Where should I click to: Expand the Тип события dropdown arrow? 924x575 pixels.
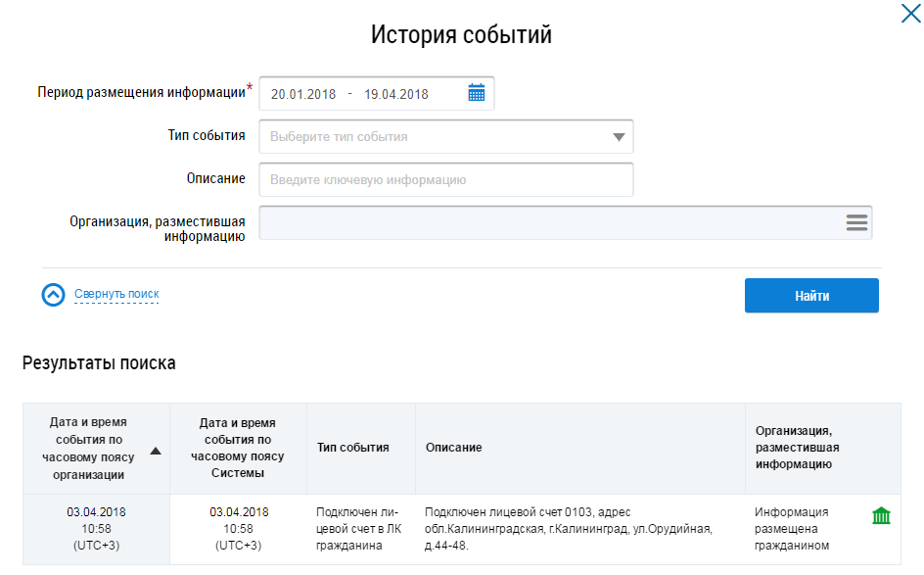tap(619, 137)
